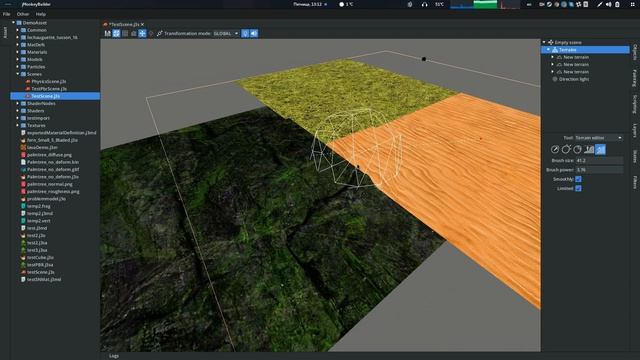Open the File menu

[7, 14]
